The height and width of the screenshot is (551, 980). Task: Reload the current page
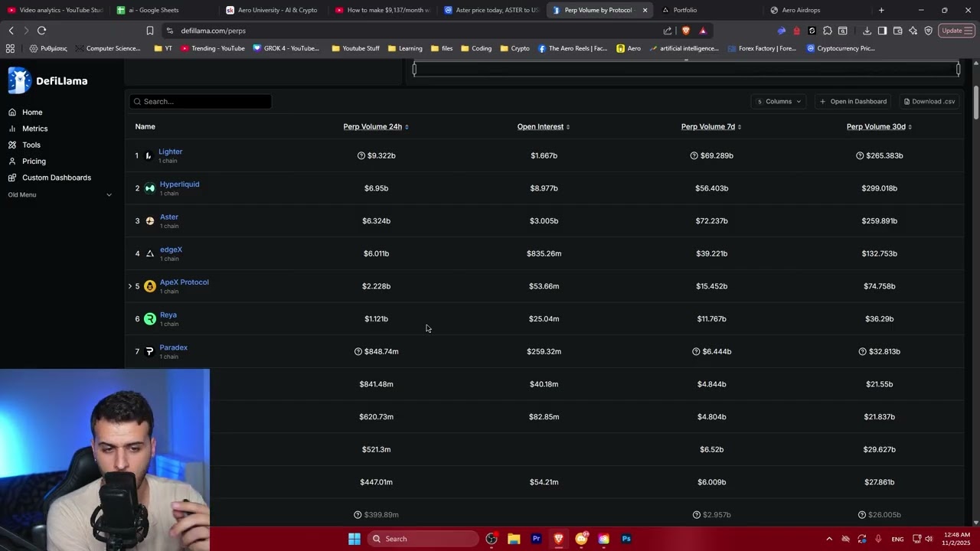(41, 31)
